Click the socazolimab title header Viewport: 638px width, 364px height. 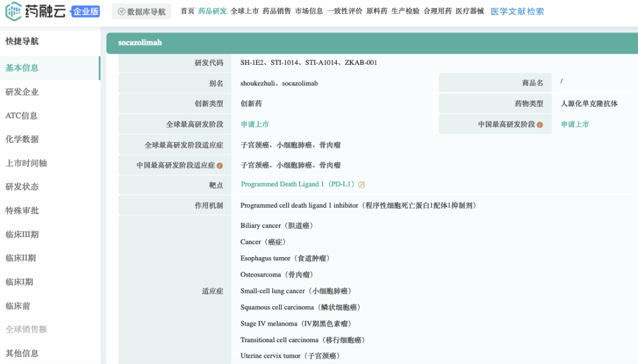click(x=140, y=42)
